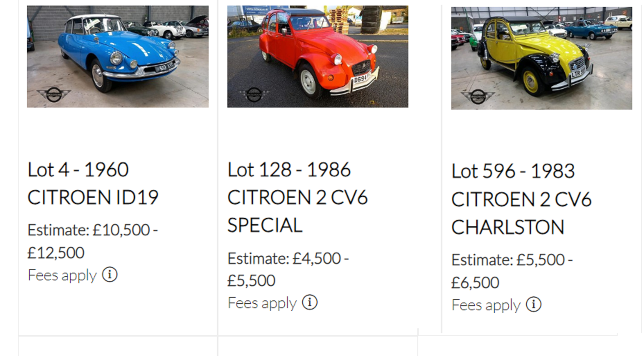Open the blue Citroen ID19 photo
Viewport: 644px width, 356px height.
(118, 56)
